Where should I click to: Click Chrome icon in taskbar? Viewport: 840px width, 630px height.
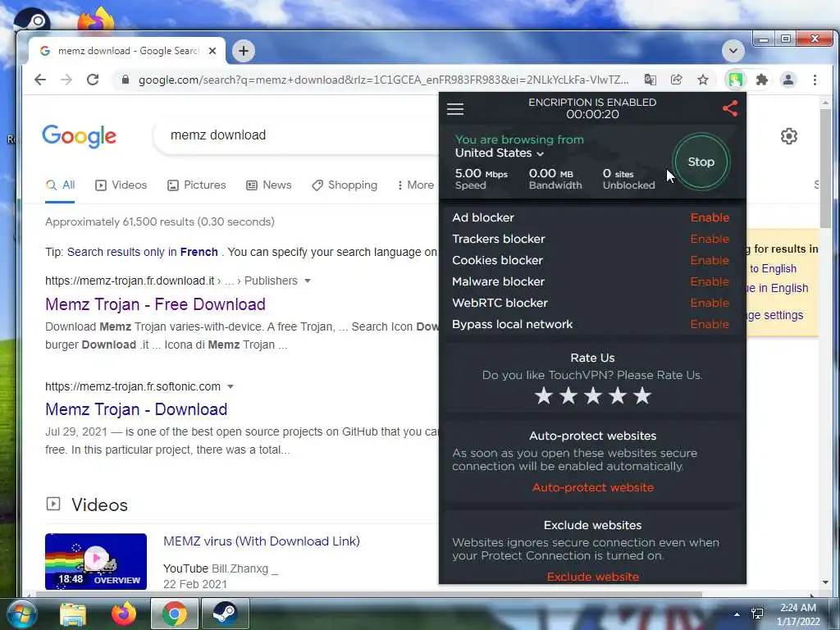(174, 614)
